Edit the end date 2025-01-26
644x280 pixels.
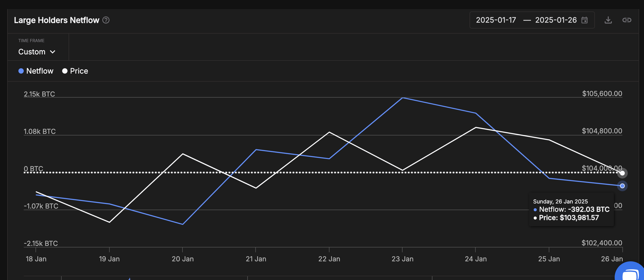tap(556, 20)
